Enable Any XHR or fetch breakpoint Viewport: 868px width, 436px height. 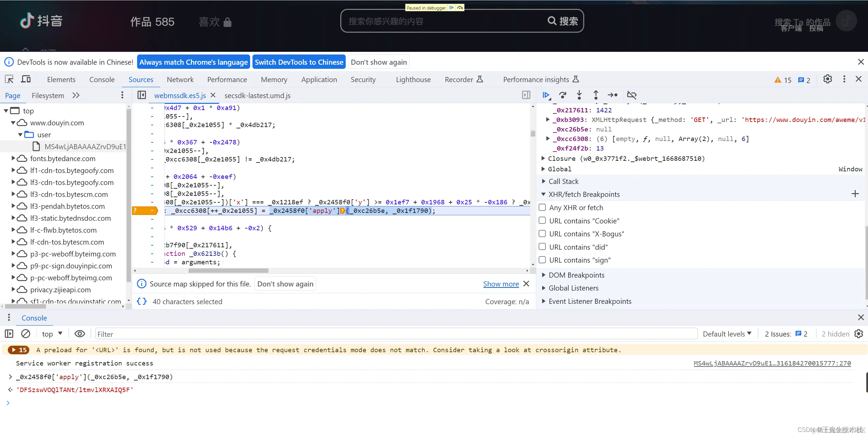click(x=542, y=207)
